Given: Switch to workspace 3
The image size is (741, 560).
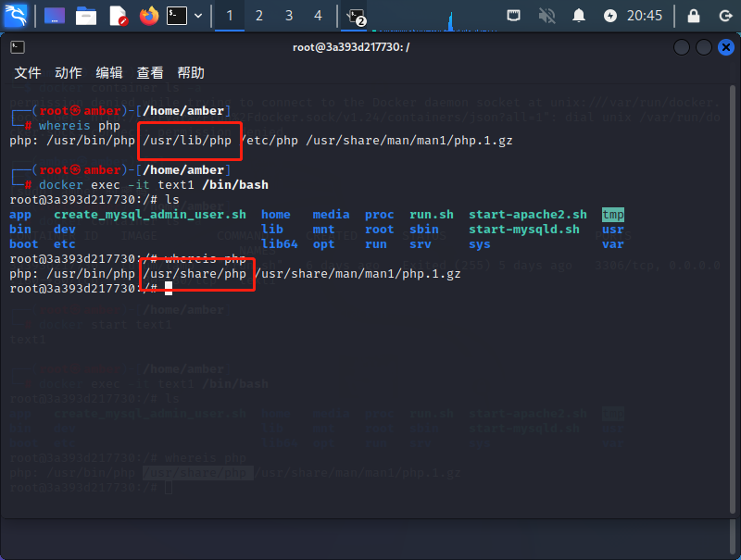Looking at the screenshot, I should [x=288, y=15].
